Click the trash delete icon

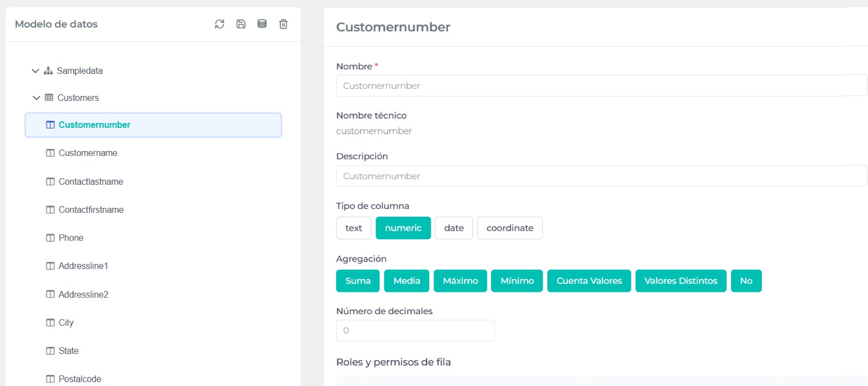pyautogui.click(x=284, y=24)
